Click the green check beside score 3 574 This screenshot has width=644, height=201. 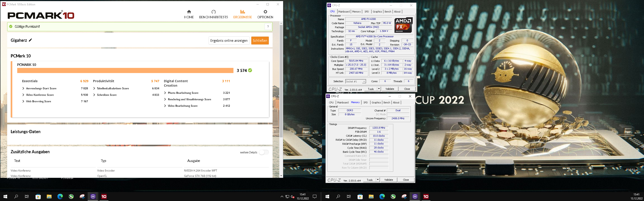tap(250, 70)
